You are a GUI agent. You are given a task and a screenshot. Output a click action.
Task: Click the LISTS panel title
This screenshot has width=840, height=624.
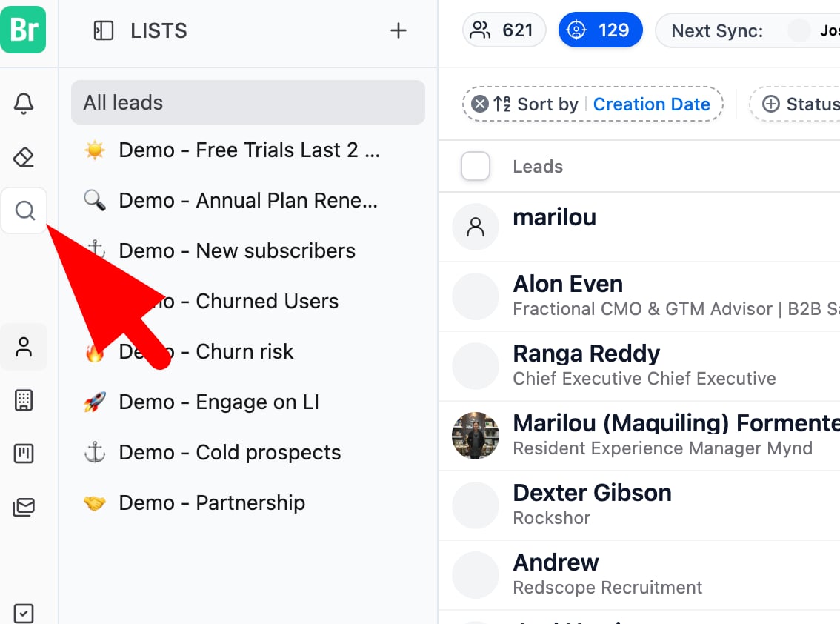tap(159, 30)
